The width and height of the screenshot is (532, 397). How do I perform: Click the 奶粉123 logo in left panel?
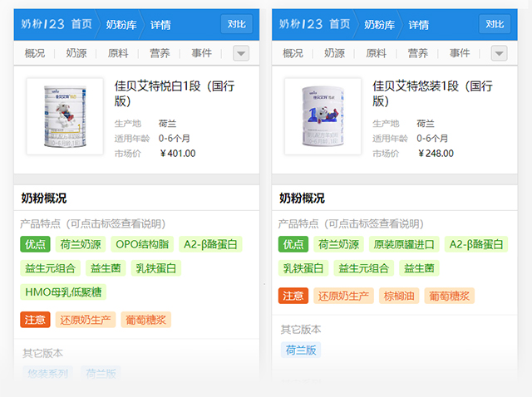tap(43, 24)
